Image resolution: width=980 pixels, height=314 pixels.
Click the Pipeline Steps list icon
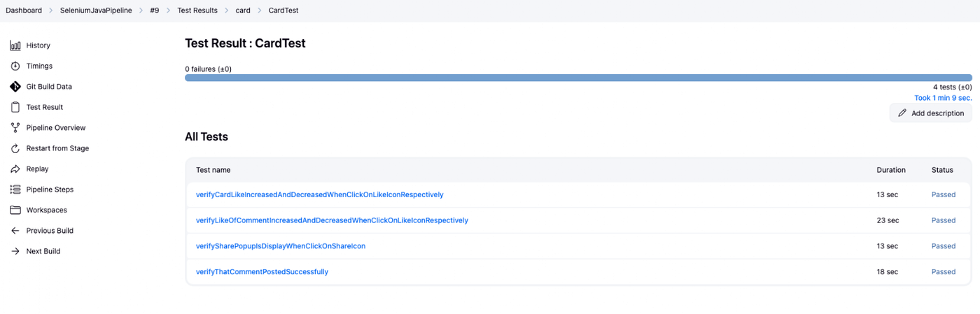pyautogui.click(x=15, y=190)
